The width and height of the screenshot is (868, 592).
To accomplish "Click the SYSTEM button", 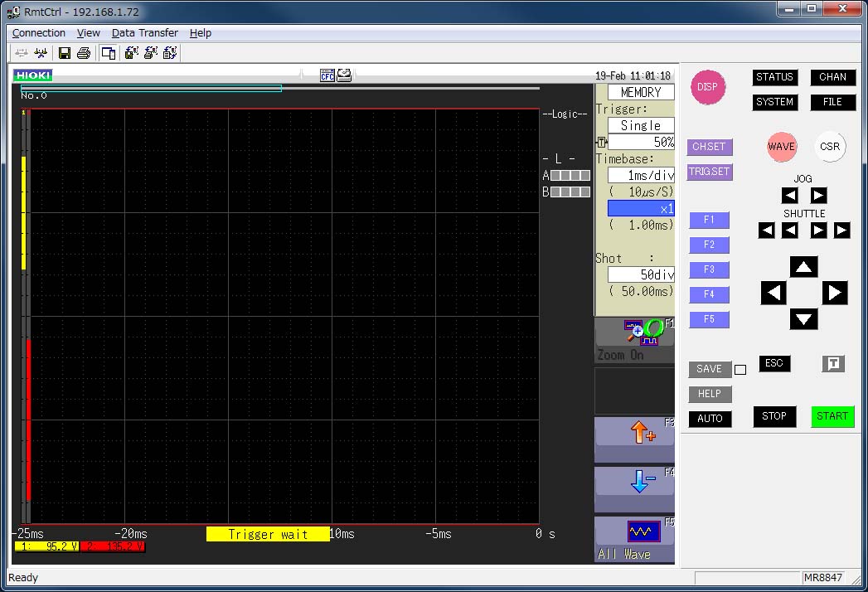I will coord(774,103).
